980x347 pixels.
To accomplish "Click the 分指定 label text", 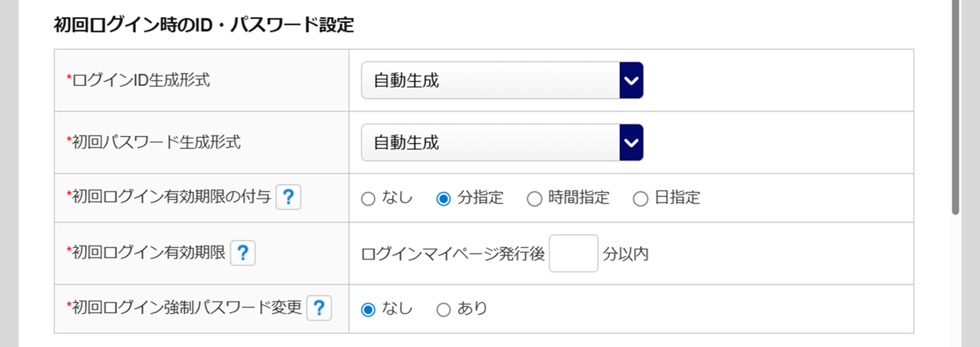I will tap(480, 198).
